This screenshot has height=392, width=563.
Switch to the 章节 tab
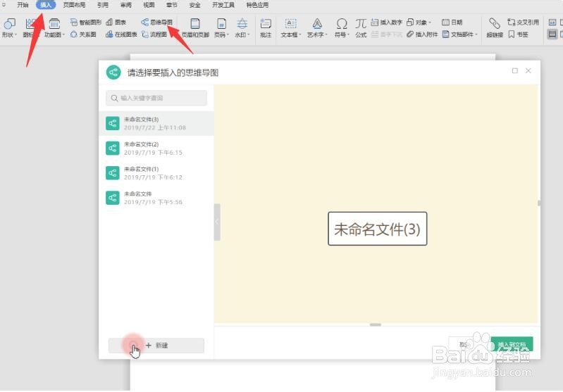pyautogui.click(x=172, y=5)
